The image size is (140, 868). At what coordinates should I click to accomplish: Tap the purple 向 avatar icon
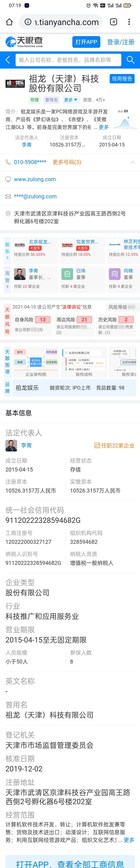point(115,274)
